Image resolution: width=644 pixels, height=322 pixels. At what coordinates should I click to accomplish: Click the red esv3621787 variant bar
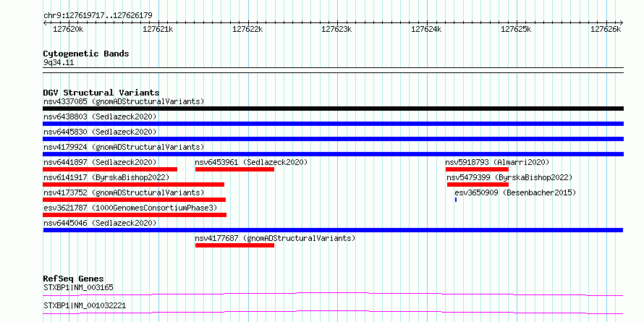point(135,215)
